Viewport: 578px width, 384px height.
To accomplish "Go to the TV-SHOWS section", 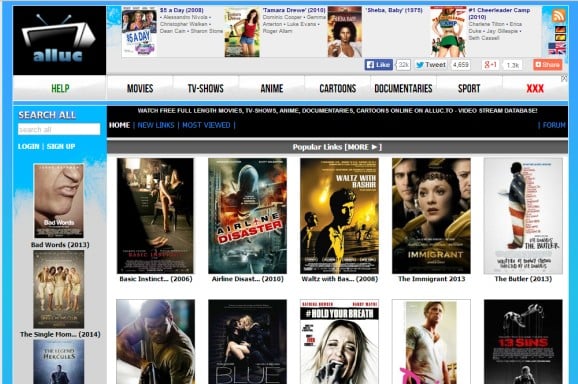I will click(x=206, y=88).
